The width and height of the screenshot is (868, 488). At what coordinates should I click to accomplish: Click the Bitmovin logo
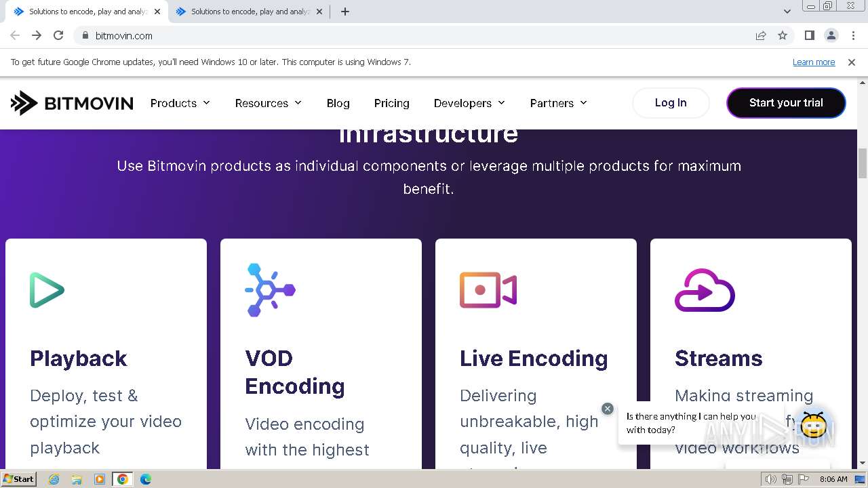coord(72,103)
